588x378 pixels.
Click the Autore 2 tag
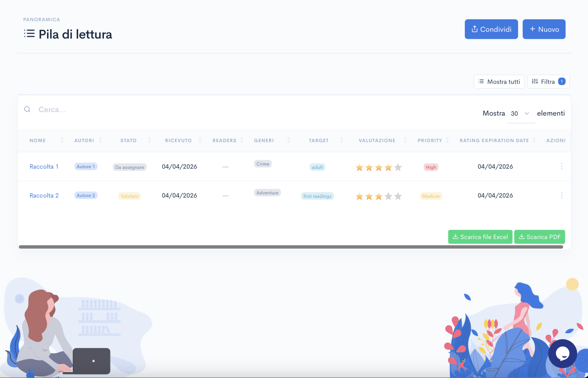pyautogui.click(x=86, y=195)
